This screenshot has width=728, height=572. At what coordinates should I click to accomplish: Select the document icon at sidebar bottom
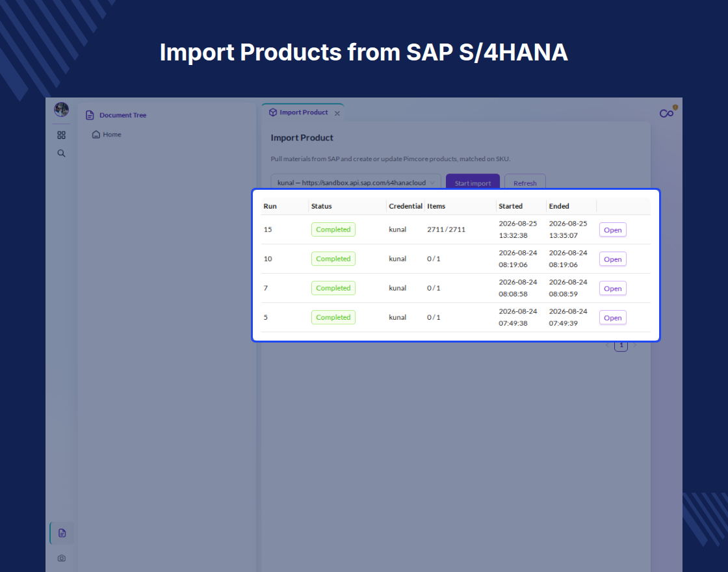(x=62, y=533)
